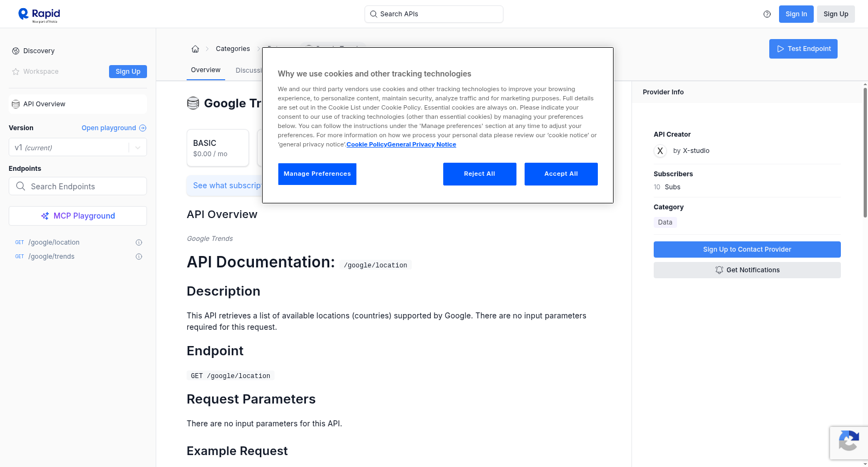Click the 'Provider Info' header text

click(x=663, y=92)
